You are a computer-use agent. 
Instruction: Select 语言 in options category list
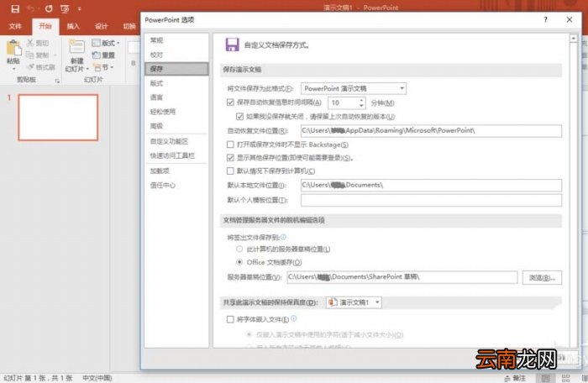[176, 97]
